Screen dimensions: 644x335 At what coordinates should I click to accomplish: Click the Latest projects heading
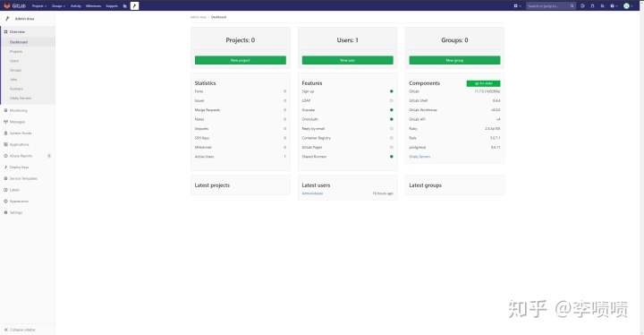click(x=212, y=185)
